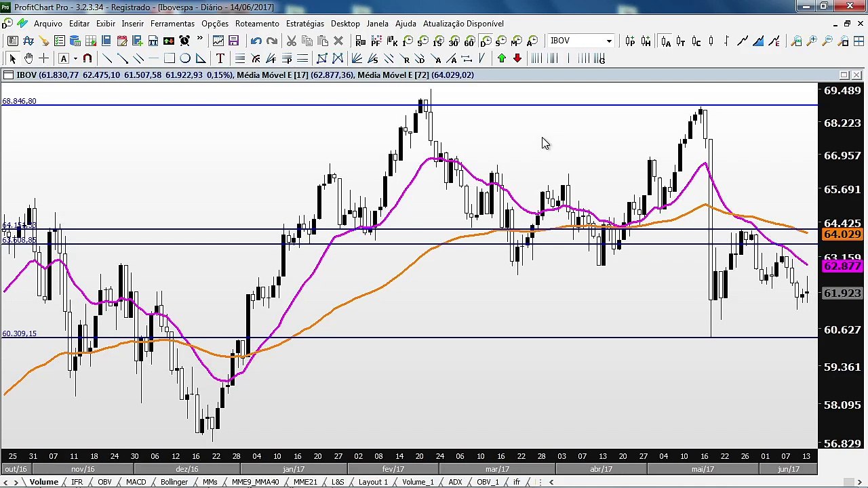Toggle the candle A adjustment mode button
This screenshot has height=488, width=868.
665,41
